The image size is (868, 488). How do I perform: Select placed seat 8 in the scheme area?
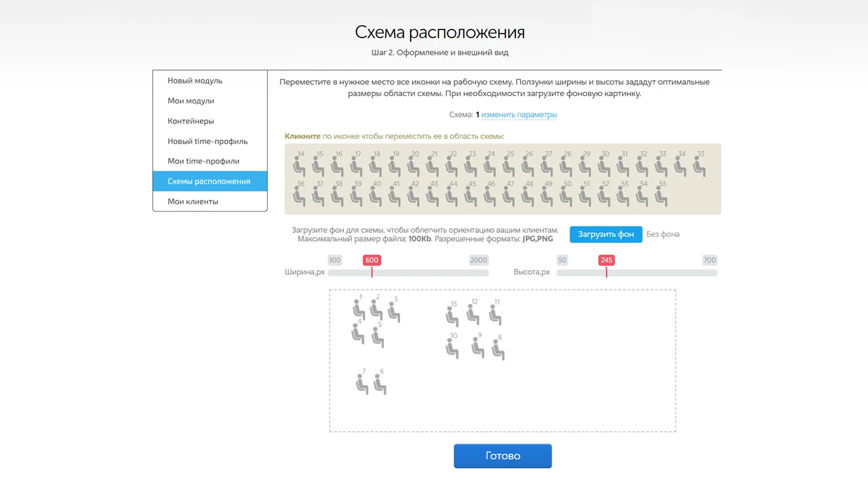tap(498, 350)
